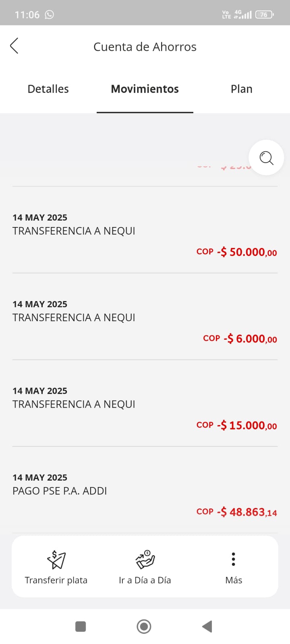Open the Más three-dot menu
Screen dimensions: 290x644
(x=233, y=559)
